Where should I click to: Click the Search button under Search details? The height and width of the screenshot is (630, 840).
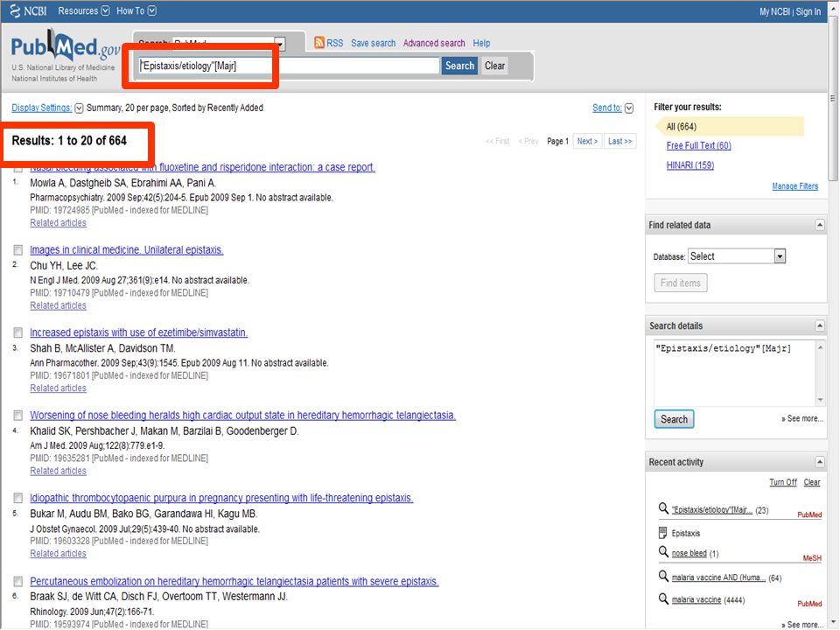pos(674,419)
